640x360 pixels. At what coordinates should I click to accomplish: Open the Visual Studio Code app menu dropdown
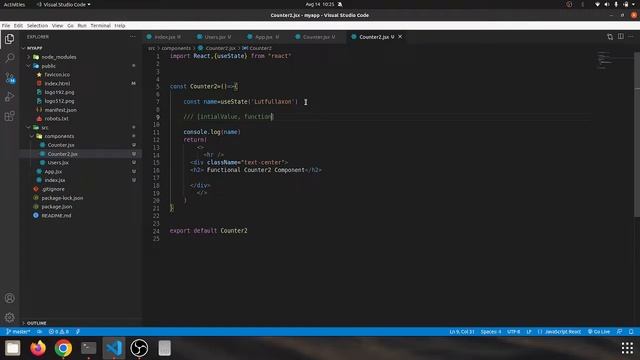click(x=64, y=4)
